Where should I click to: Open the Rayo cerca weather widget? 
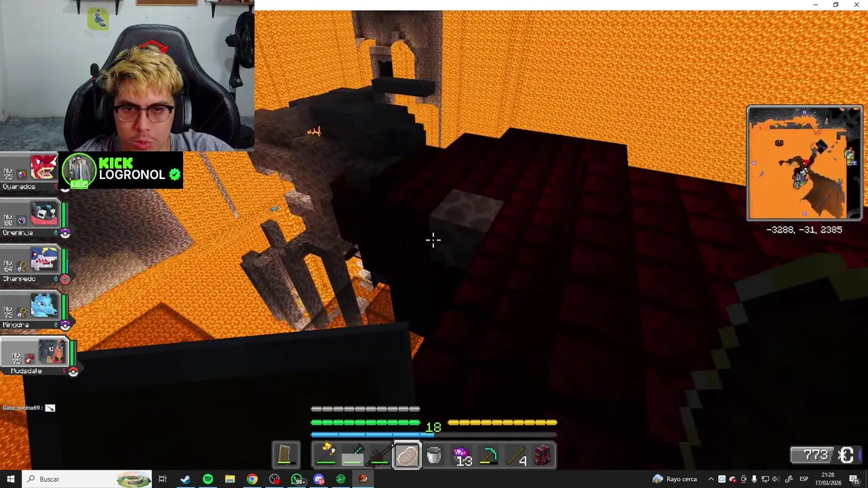pyautogui.click(x=675, y=479)
